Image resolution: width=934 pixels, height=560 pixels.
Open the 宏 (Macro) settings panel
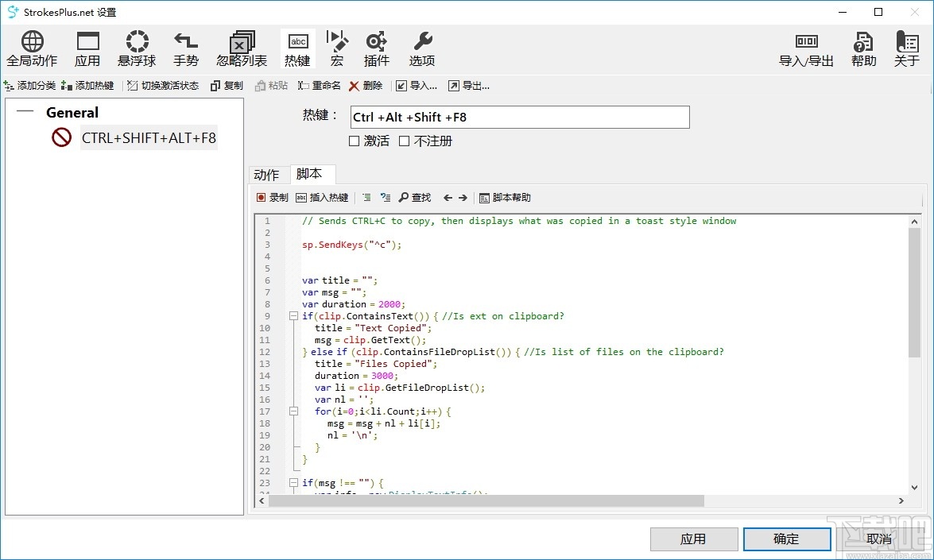(x=336, y=48)
